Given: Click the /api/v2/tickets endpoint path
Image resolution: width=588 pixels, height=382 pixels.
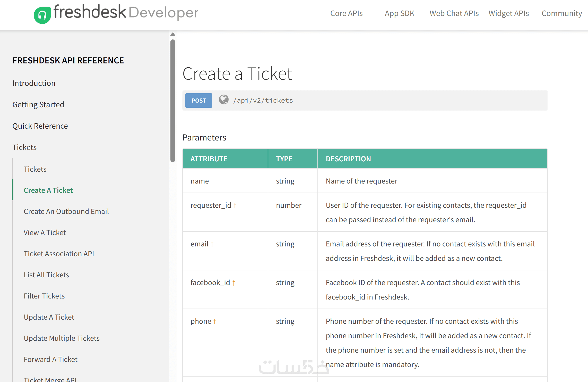Looking at the screenshot, I should (x=263, y=101).
